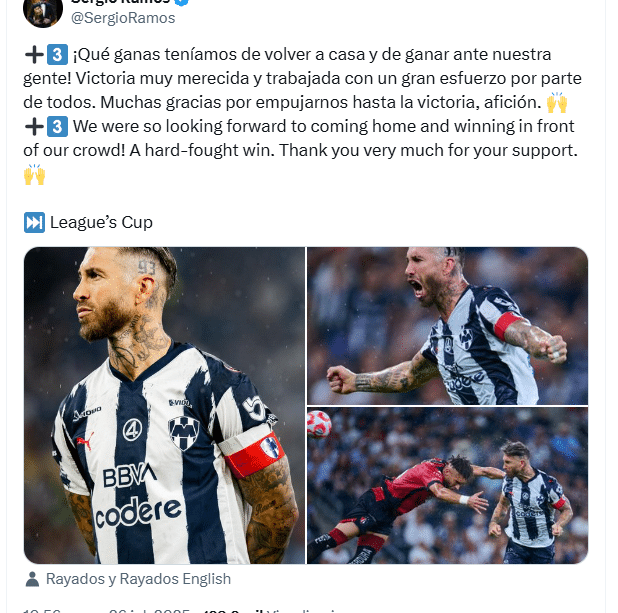
Task: Click the next-track emoji beside League's Cup
Action: [x=34, y=223]
